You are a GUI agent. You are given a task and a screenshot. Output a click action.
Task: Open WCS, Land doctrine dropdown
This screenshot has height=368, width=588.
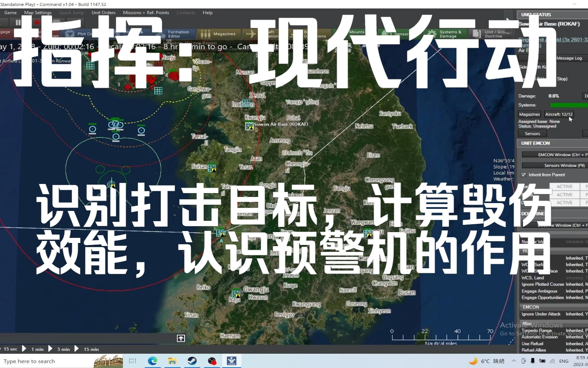(576, 278)
